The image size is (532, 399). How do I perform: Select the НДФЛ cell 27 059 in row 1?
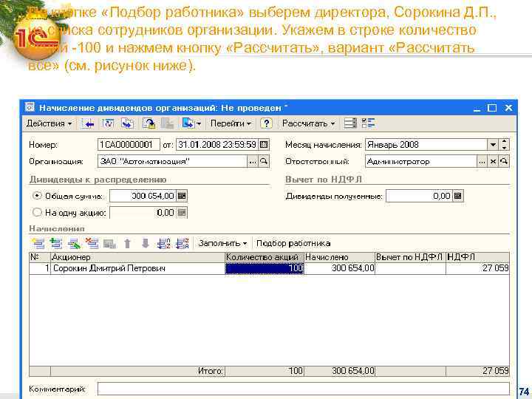[x=478, y=268]
